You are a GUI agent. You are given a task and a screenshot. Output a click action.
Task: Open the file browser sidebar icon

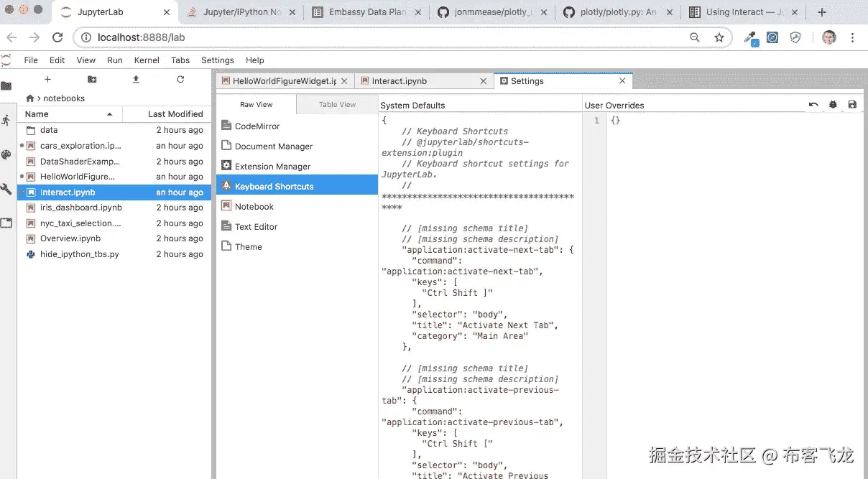coord(6,85)
